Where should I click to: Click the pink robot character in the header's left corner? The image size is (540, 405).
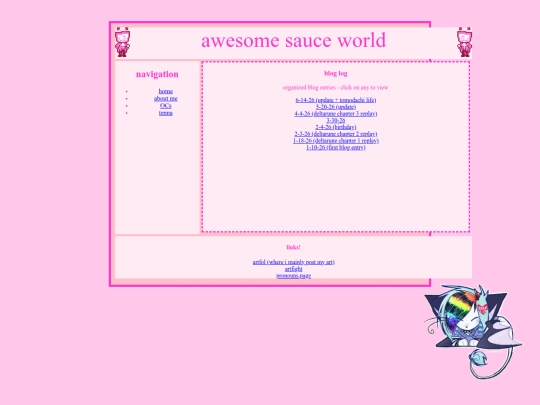coord(122,42)
